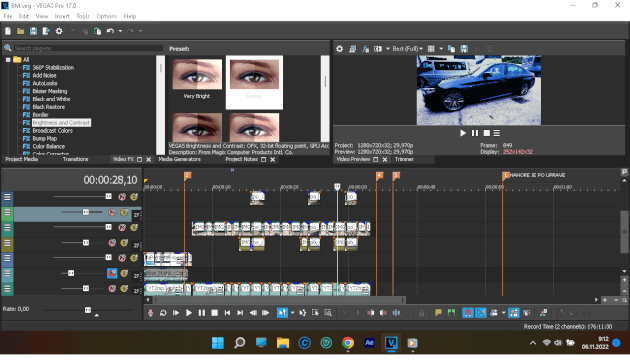630x360 pixels.
Task: Open the Overlays dropdown arrow
Action: click(441, 49)
